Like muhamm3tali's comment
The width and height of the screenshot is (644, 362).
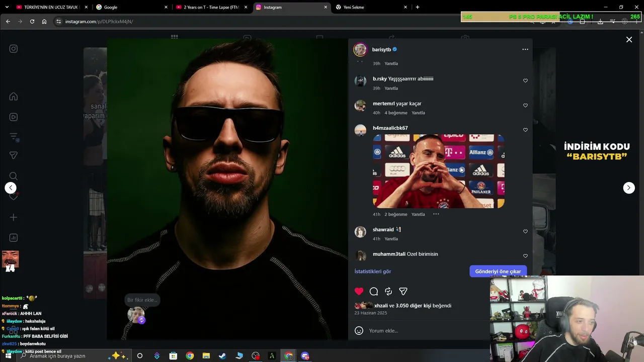(x=525, y=256)
